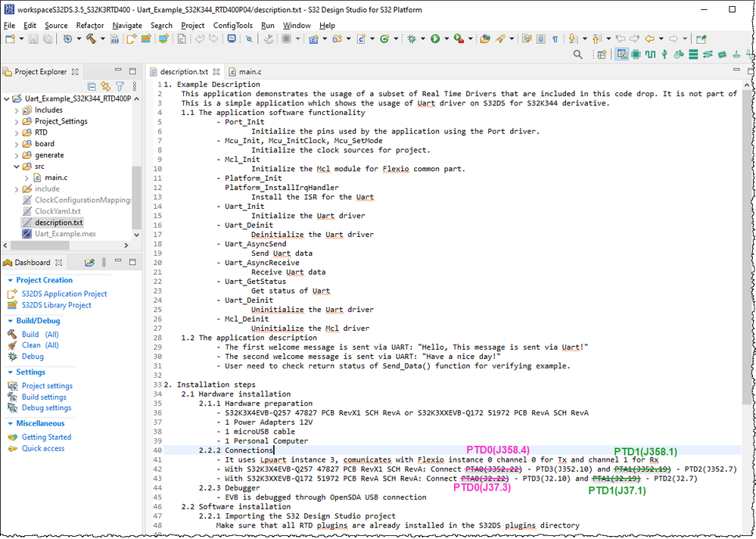Maximize the Dashboard panel
Screen dimensions: 756x539
[132, 262]
